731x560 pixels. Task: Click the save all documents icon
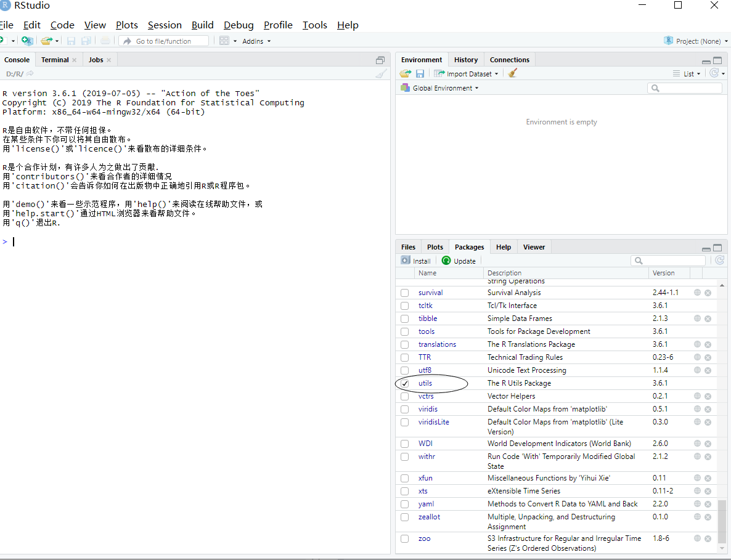click(86, 41)
